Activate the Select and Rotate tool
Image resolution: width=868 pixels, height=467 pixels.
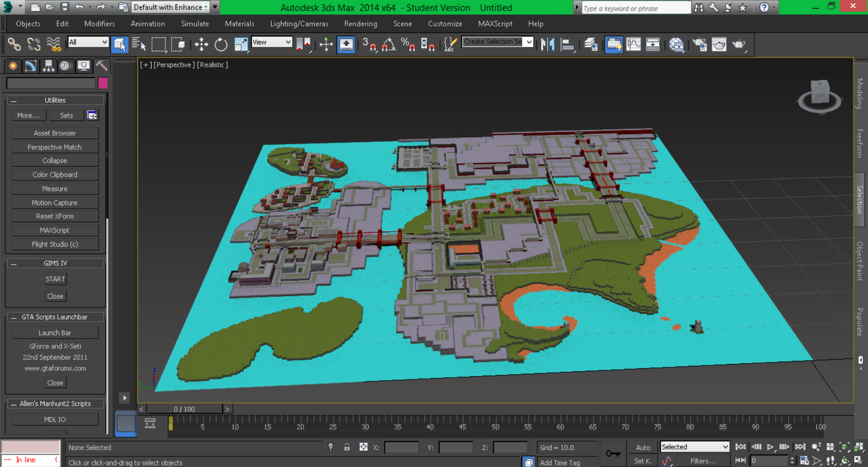click(x=221, y=44)
